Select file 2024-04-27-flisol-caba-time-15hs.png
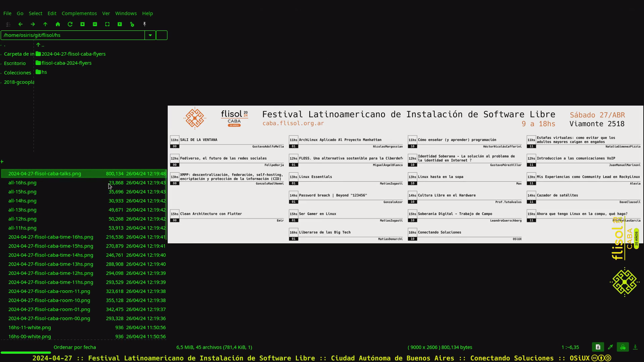 pyautogui.click(x=84, y=246)
